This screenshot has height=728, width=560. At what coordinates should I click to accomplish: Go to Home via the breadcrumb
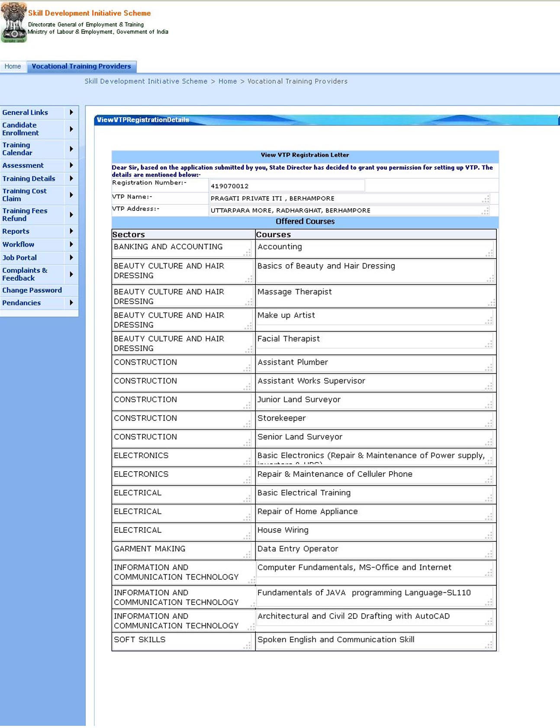pyautogui.click(x=228, y=81)
